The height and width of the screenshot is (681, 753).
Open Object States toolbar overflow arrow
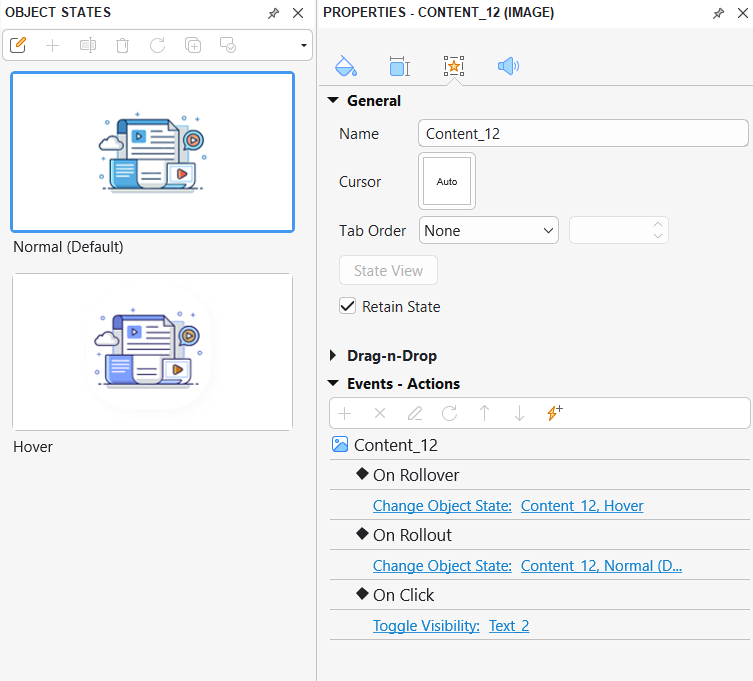[303, 46]
